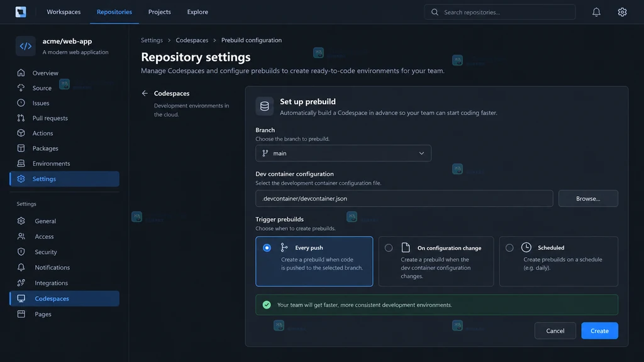Click the Access people icon

[21, 236]
